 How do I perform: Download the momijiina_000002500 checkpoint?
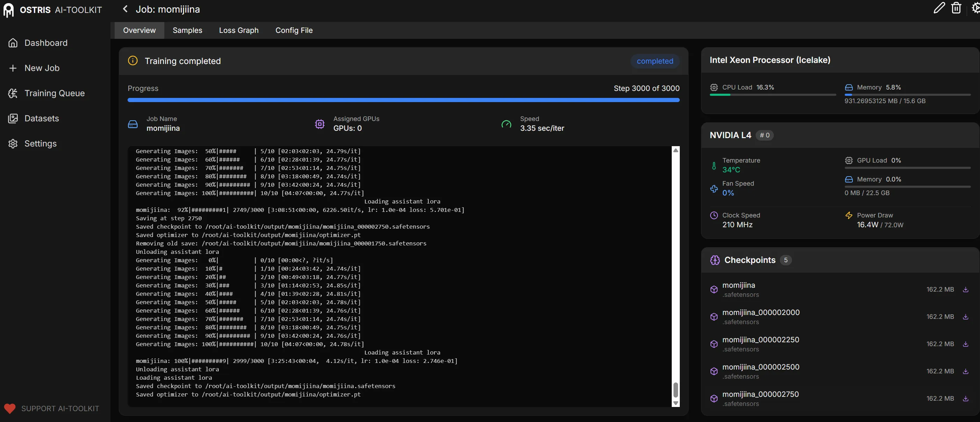(965, 371)
